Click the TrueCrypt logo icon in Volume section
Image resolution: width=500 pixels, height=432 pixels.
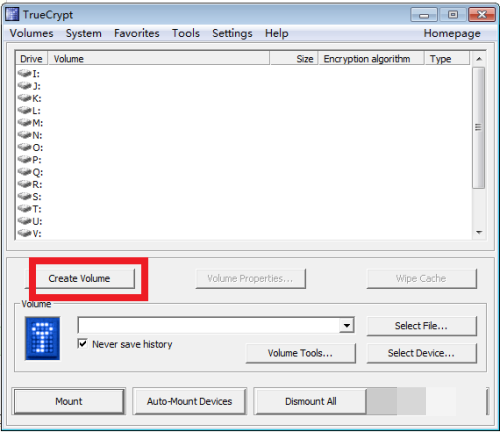[43, 338]
